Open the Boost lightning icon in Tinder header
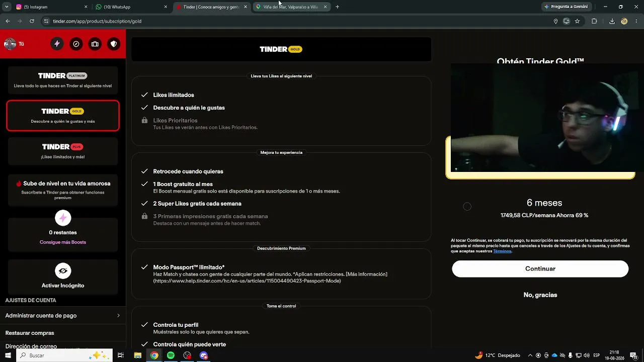644x362 pixels. click(57, 44)
